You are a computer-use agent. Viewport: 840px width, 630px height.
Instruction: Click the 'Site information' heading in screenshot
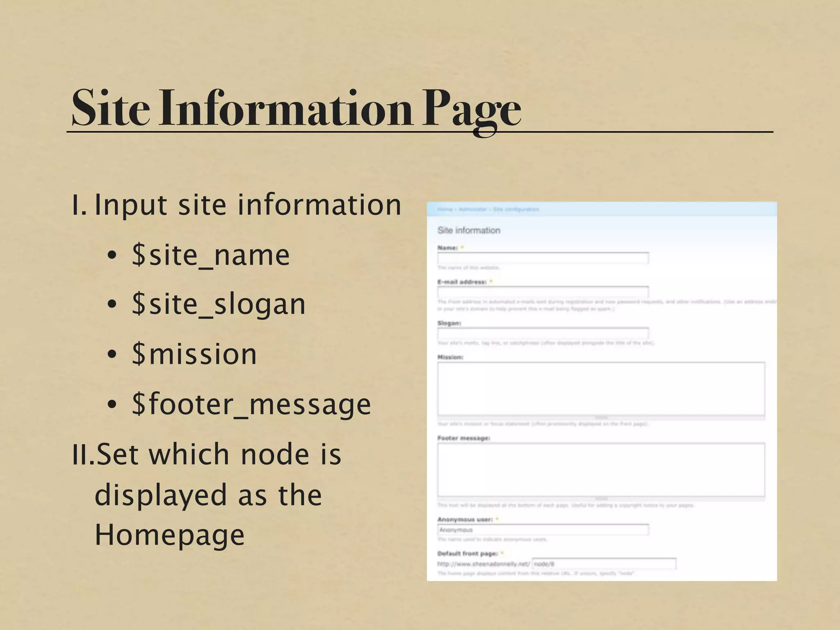point(469,230)
